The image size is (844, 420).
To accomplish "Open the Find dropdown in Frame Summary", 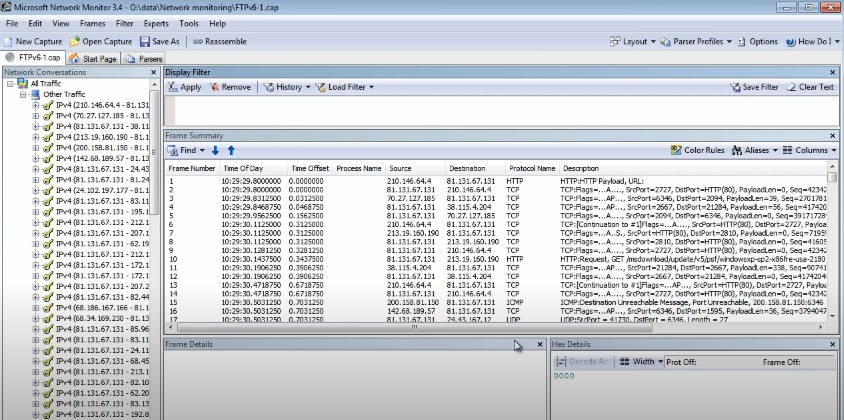I will click(186, 151).
